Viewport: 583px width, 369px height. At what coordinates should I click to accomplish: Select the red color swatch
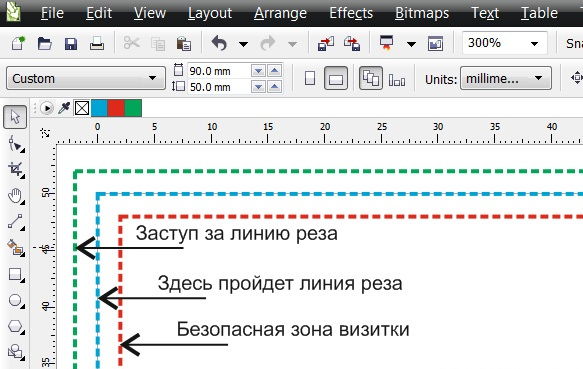coord(116,108)
